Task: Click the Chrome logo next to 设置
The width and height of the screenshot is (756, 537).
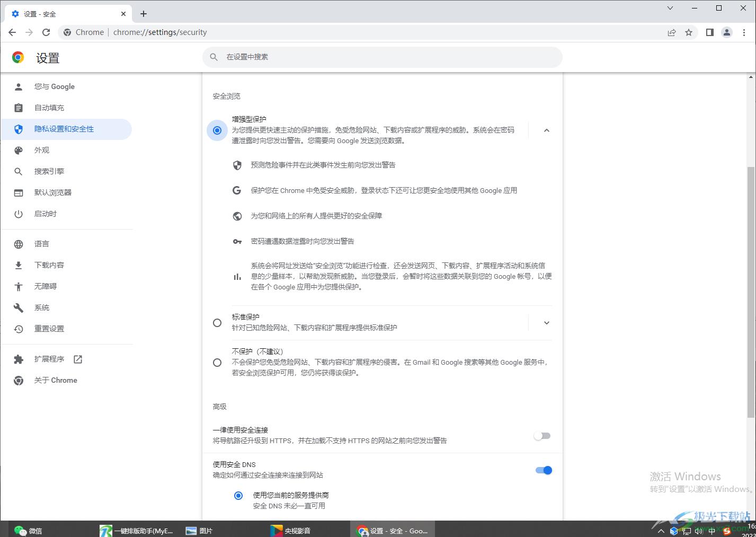Action: (18, 57)
